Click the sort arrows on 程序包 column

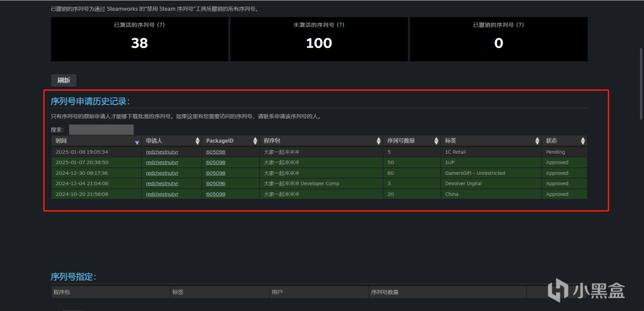379,141
